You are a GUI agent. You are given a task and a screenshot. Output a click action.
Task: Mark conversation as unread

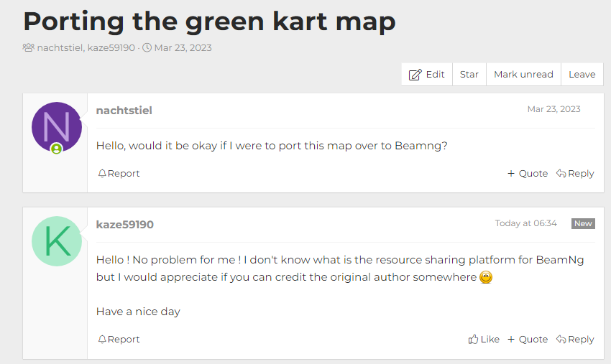[x=523, y=75]
